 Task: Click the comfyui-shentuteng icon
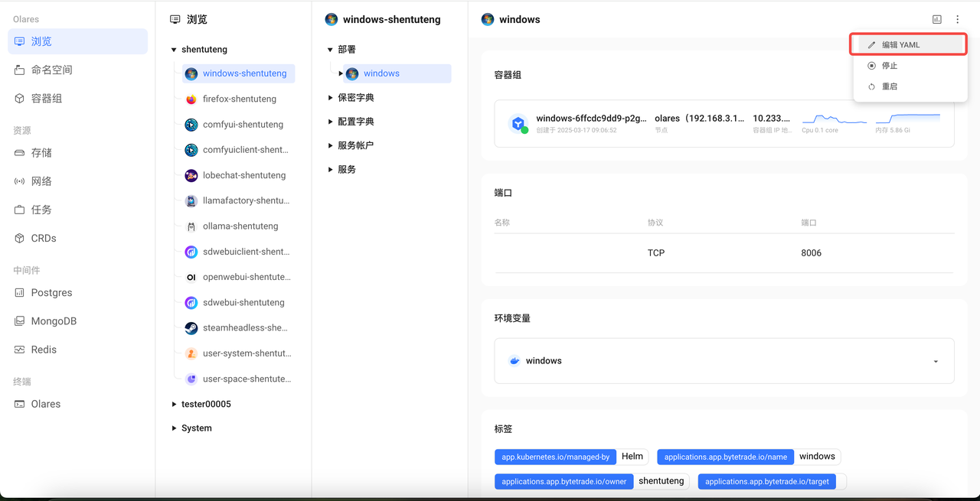click(x=191, y=125)
